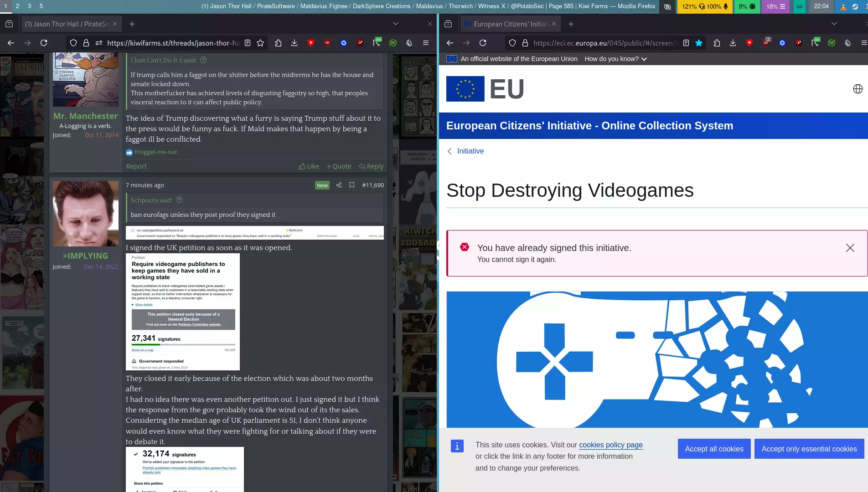Accept all cookies

pos(714,449)
